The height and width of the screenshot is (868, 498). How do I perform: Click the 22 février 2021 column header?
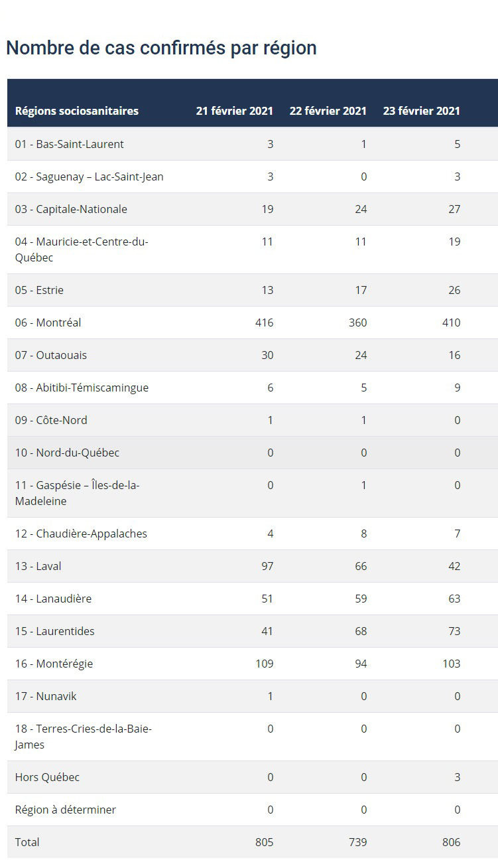pyautogui.click(x=328, y=111)
